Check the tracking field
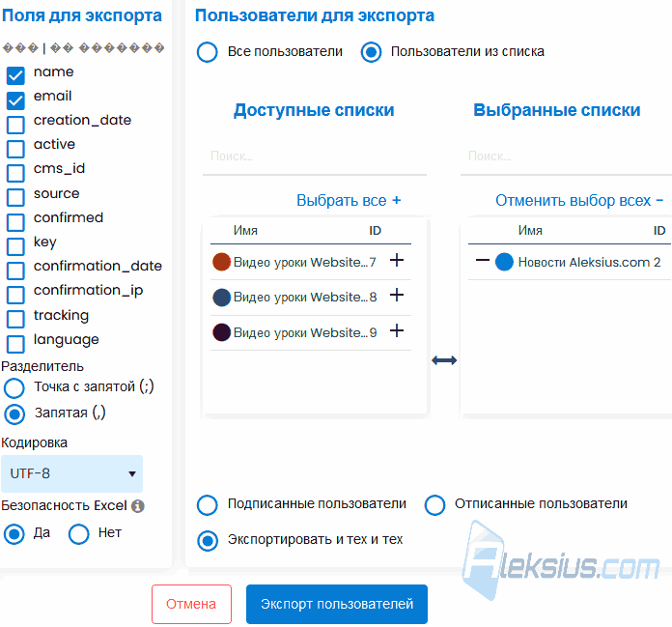The height and width of the screenshot is (627, 672). point(15,319)
